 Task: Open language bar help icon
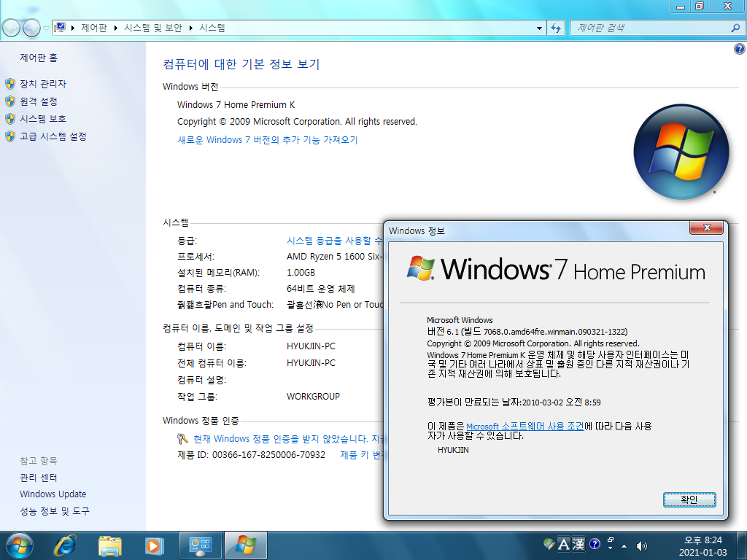595,544
